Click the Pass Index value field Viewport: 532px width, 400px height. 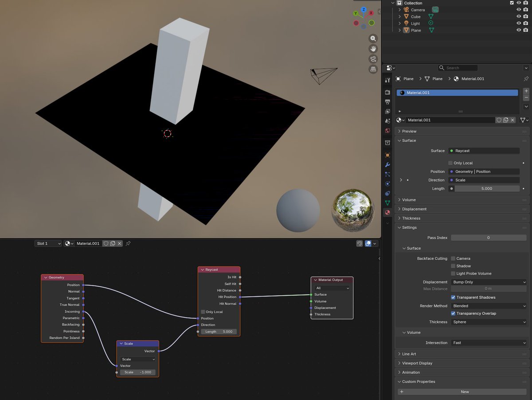pos(489,238)
